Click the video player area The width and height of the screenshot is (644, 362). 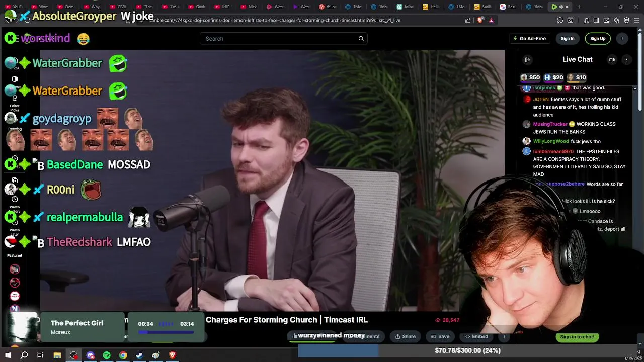272,181
